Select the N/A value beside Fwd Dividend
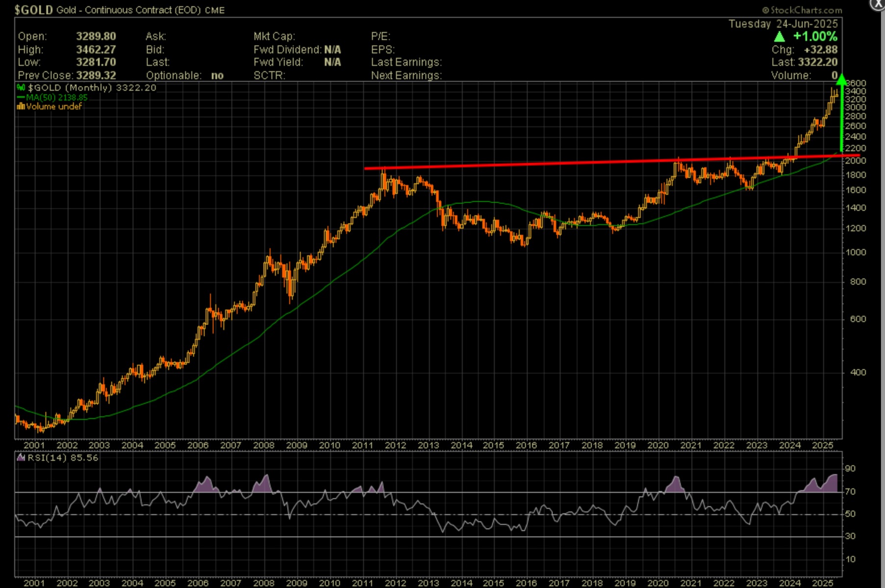 (x=332, y=49)
